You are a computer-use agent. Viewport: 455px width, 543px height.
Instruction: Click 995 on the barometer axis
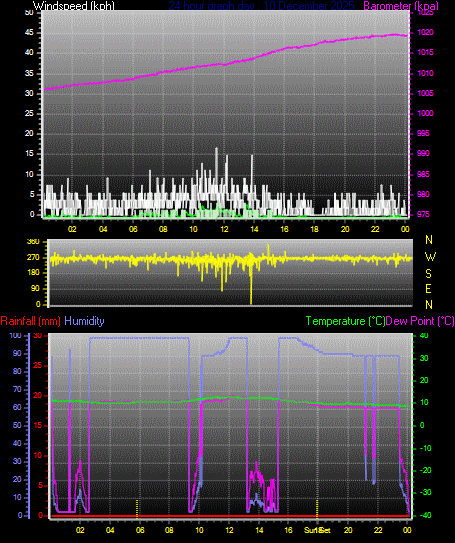coord(423,133)
